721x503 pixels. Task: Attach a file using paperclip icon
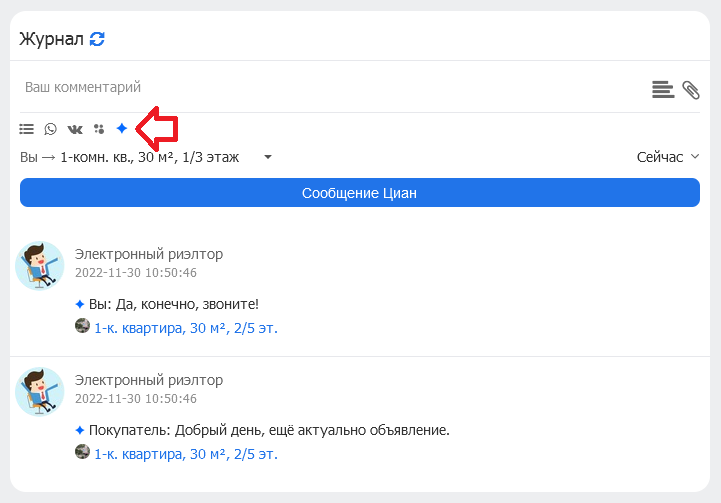691,90
